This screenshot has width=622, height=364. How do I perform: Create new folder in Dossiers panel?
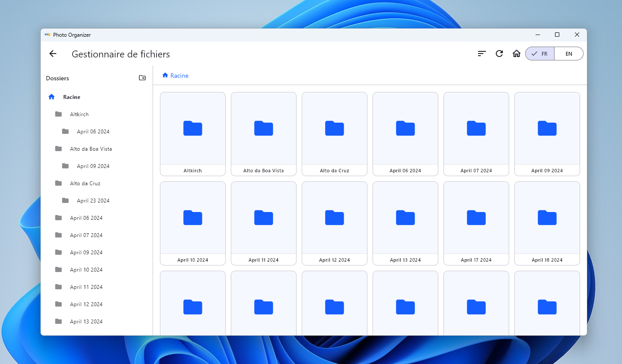click(x=142, y=78)
